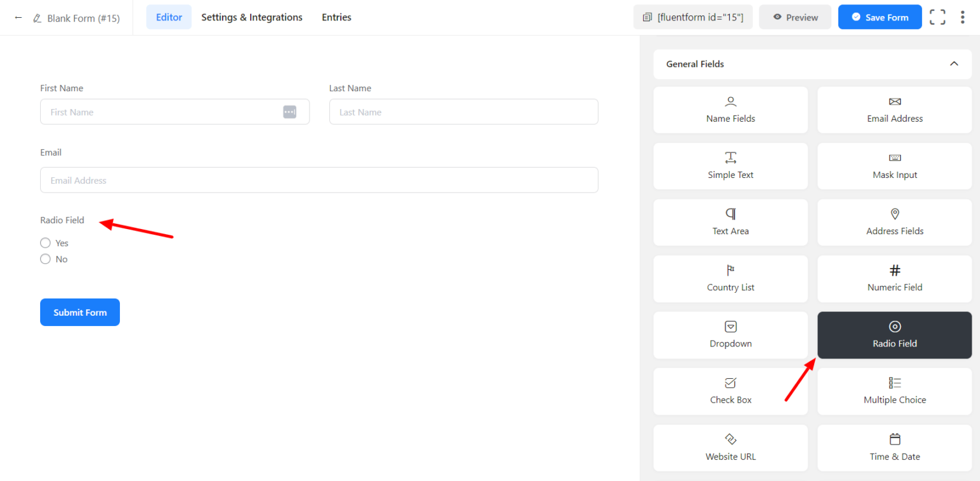Add a Name Fields element

[x=730, y=110]
